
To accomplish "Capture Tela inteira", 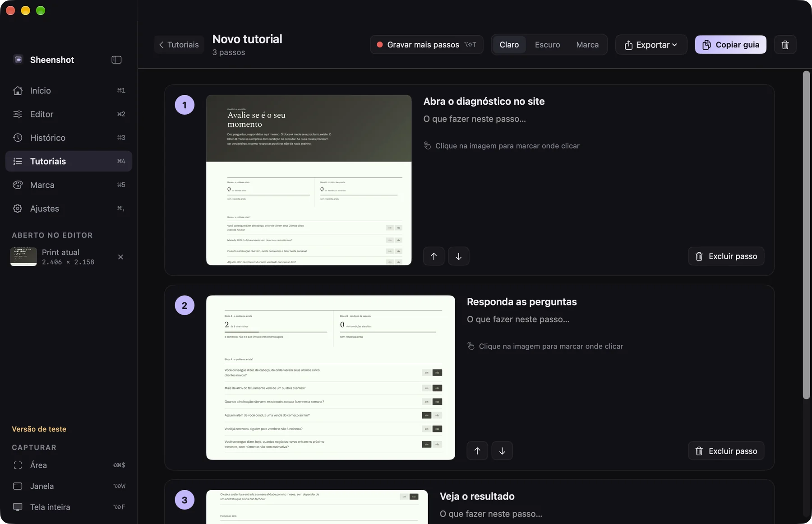I will (x=69, y=507).
